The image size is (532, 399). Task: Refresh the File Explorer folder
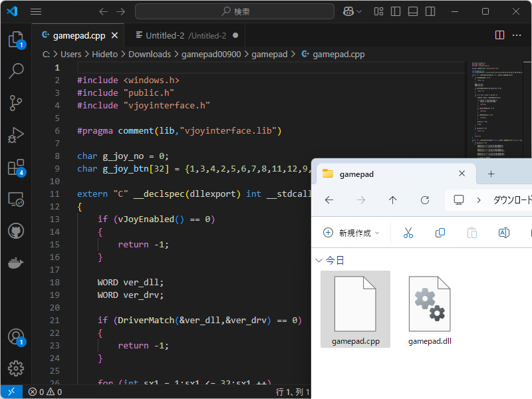coord(425,200)
